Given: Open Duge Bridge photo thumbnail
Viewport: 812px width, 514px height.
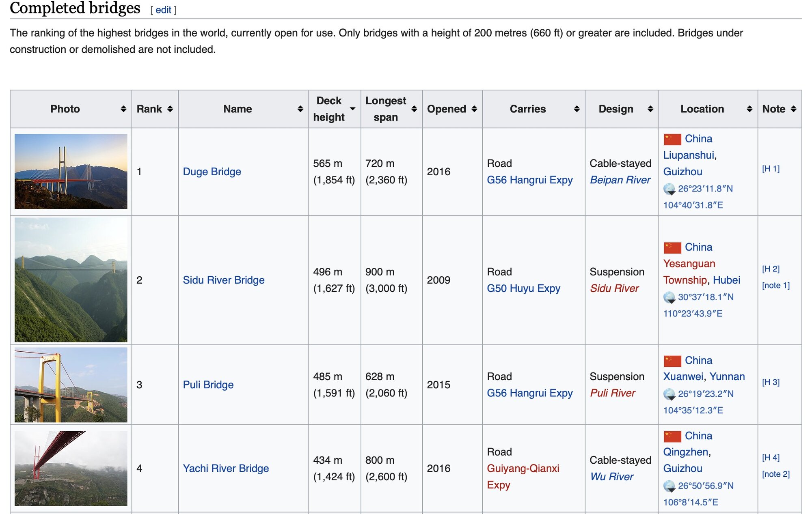Looking at the screenshot, I should [71, 172].
